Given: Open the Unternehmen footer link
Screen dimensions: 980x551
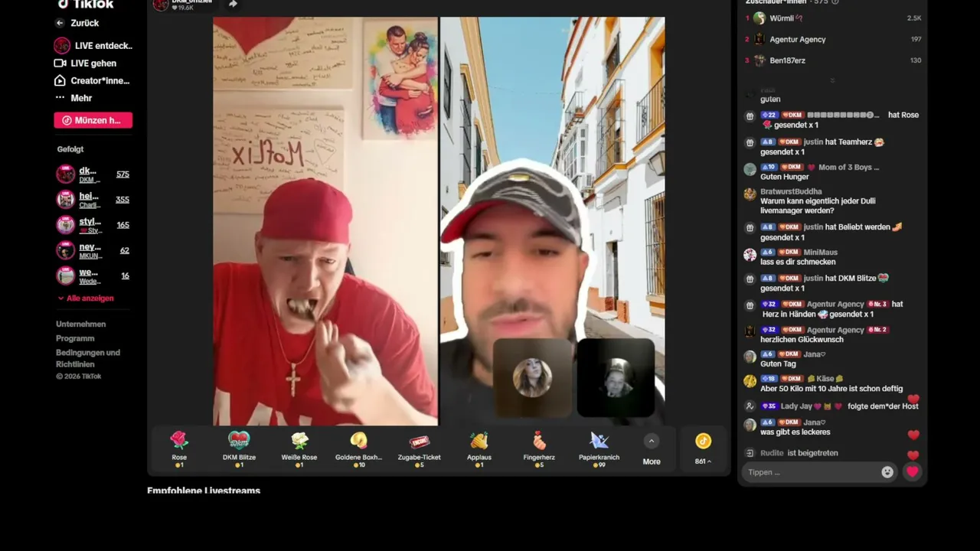Looking at the screenshot, I should (x=81, y=324).
